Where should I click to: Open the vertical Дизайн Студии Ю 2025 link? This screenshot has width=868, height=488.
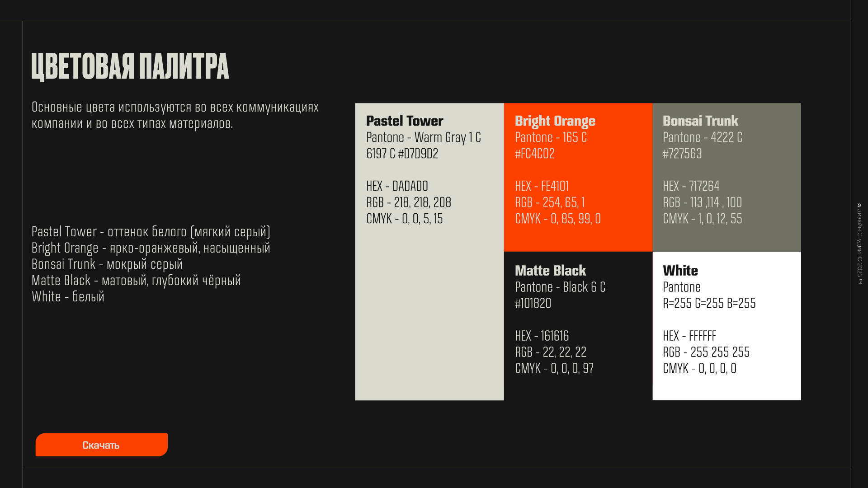pyautogui.click(x=859, y=246)
